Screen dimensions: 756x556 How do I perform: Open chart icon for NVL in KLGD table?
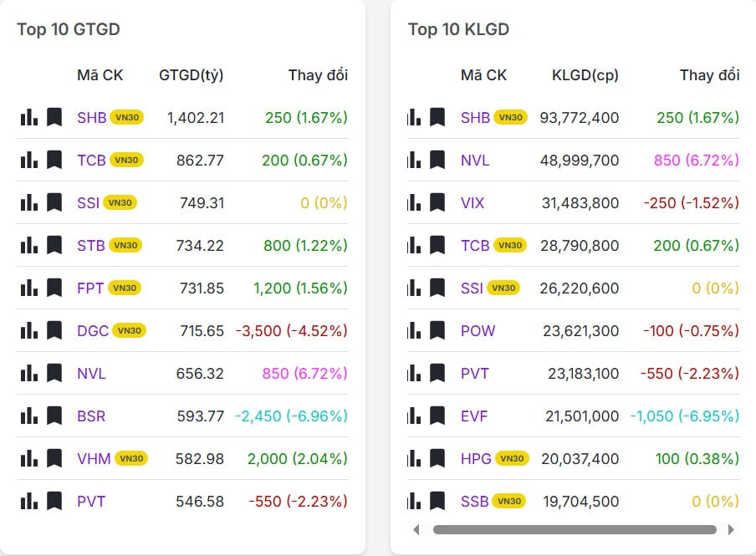coord(414,160)
